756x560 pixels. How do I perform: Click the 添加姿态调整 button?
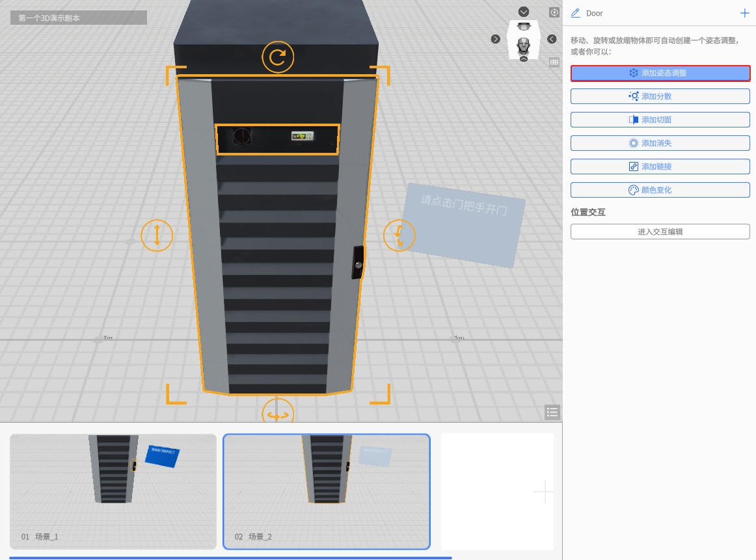660,73
